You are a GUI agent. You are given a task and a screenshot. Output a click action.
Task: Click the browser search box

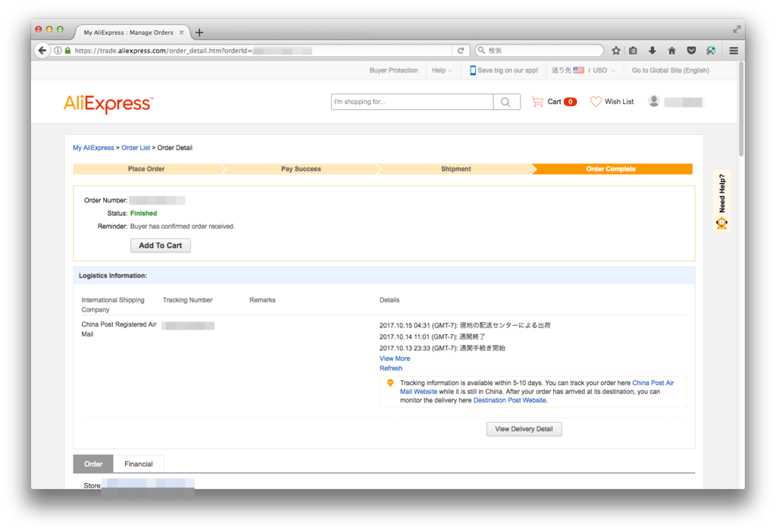[x=540, y=51]
